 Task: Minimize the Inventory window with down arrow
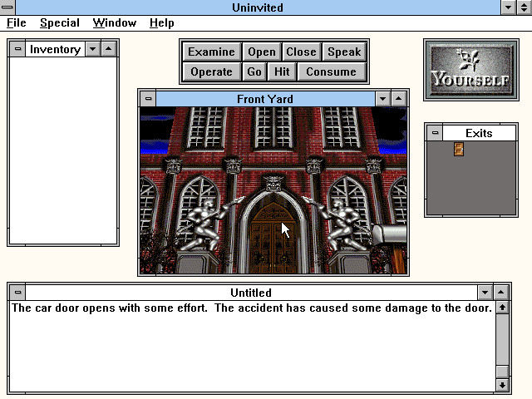pyautogui.click(x=92, y=49)
